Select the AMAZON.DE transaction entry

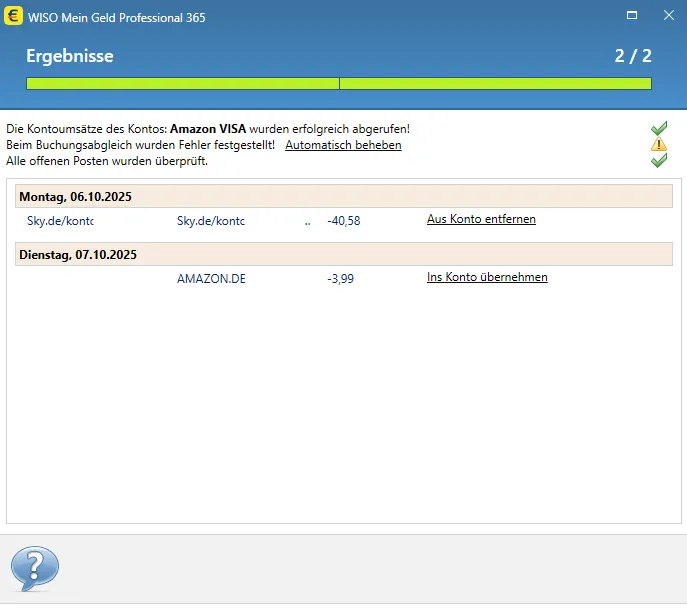(211, 279)
